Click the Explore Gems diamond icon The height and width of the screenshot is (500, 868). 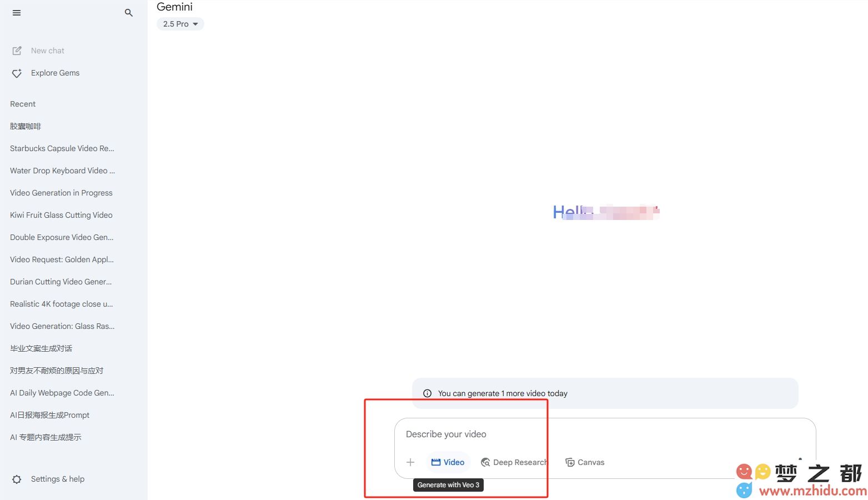(x=17, y=73)
